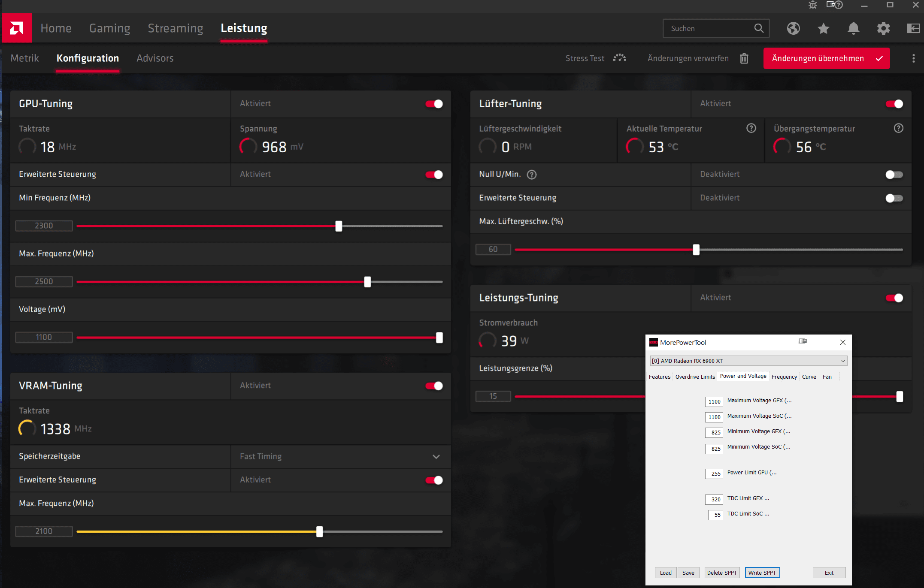Image resolution: width=924 pixels, height=588 pixels.
Task: Click trash icon to discard changes
Action: pyautogui.click(x=744, y=58)
